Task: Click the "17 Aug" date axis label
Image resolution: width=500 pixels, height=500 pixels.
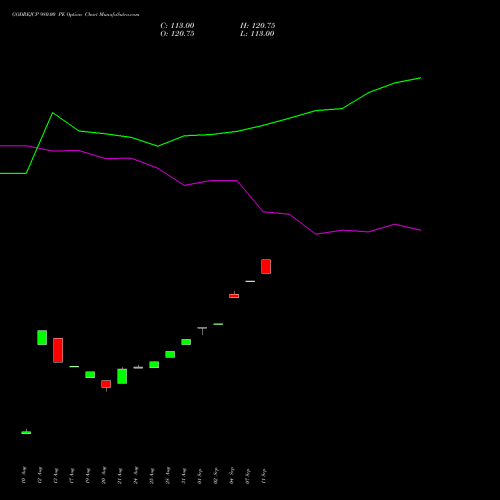Action: pos(72,475)
